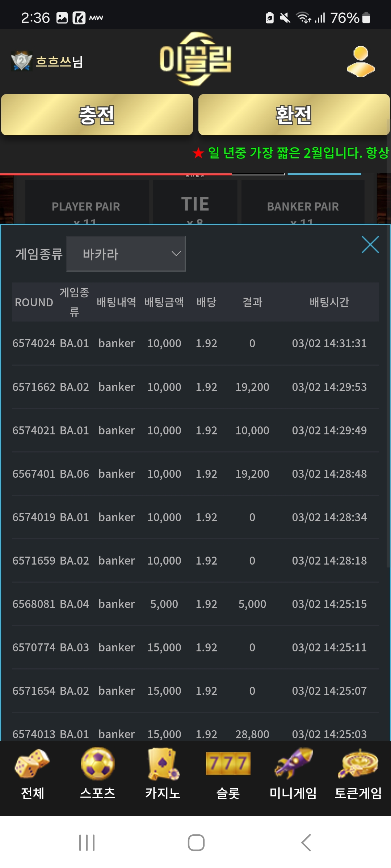Open the 슬롯 777 category
Screen dimensions: 391x868
pyautogui.click(x=228, y=774)
